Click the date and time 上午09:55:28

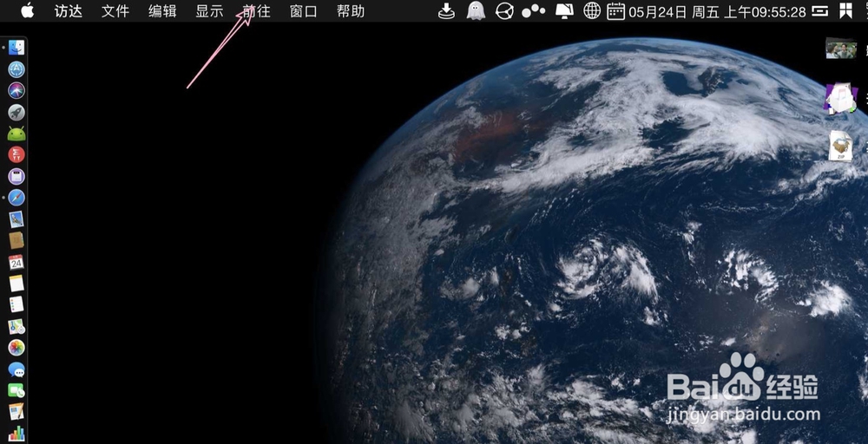click(x=718, y=11)
